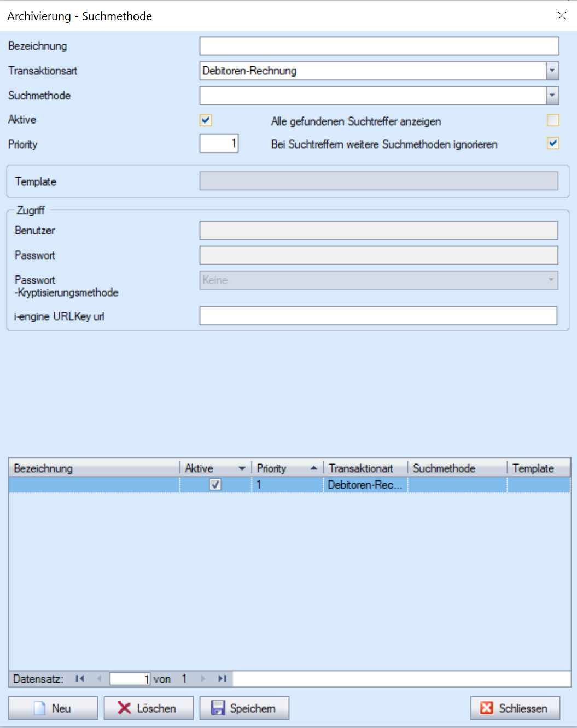Click the i-engine URLKey url field
Viewport: 577px width, 728px height.
[378, 315]
